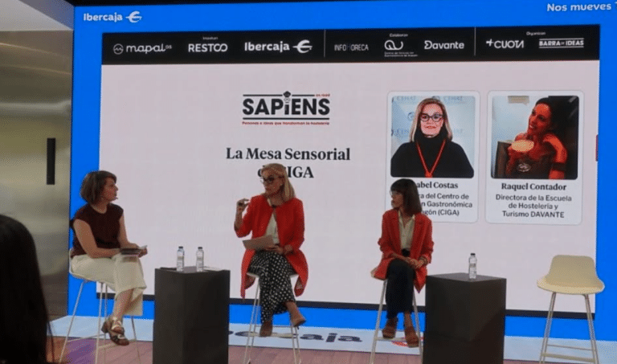
Task: Click the Ibercaja logo on the blue frame
Action: [112, 17]
